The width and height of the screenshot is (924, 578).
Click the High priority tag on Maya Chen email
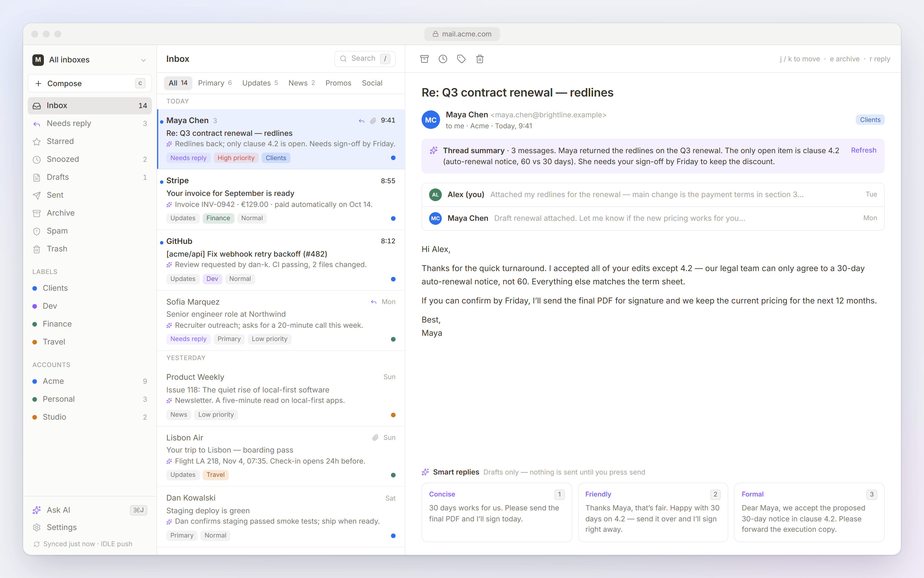(x=236, y=158)
